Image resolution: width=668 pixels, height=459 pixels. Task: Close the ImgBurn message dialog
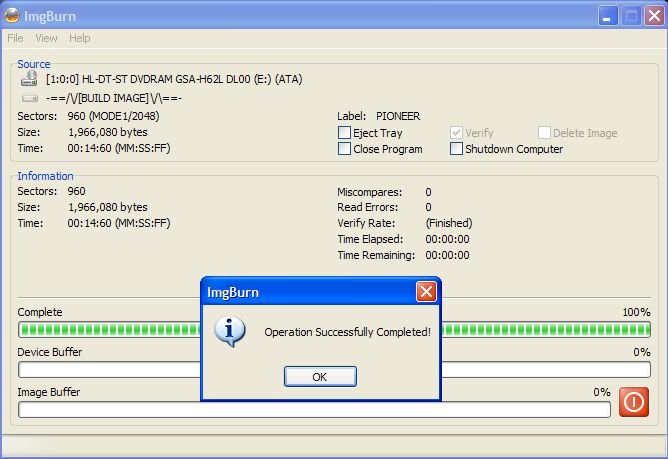coord(426,292)
